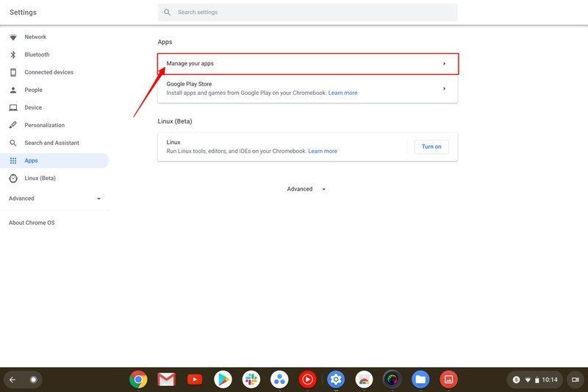
Task: Select Linux (Beta) label in sidebar
Action: [x=40, y=178]
